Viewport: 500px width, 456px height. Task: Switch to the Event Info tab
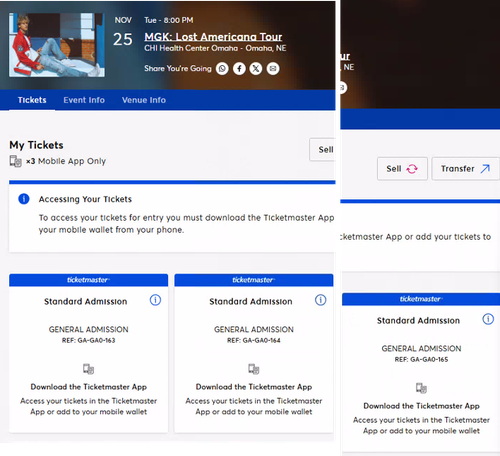coord(84,100)
